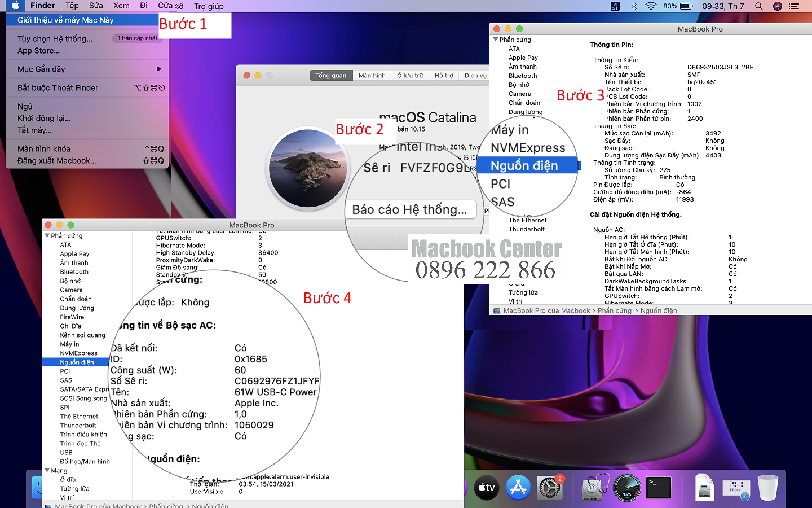Select Âm thanh in the Thông tin Pin window
This screenshot has width=812, height=508.
click(523, 67)
